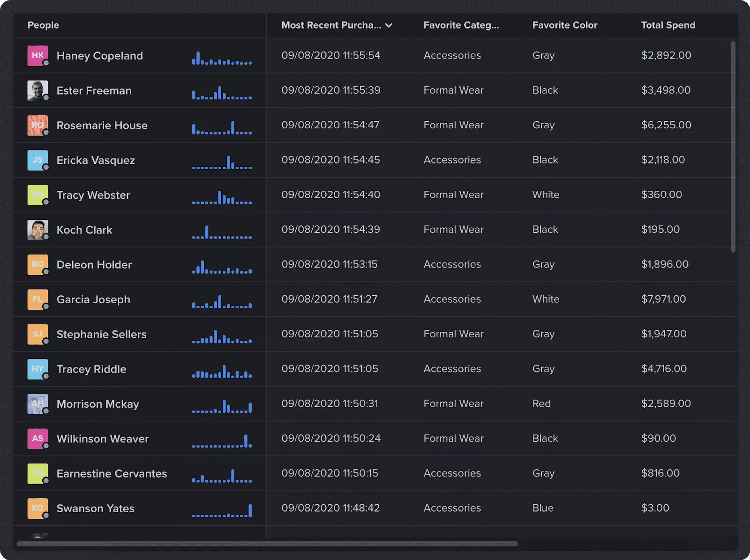750x560 pixels.
Task: Click Ester Freeman's profile photo
Action: (37, 90)
